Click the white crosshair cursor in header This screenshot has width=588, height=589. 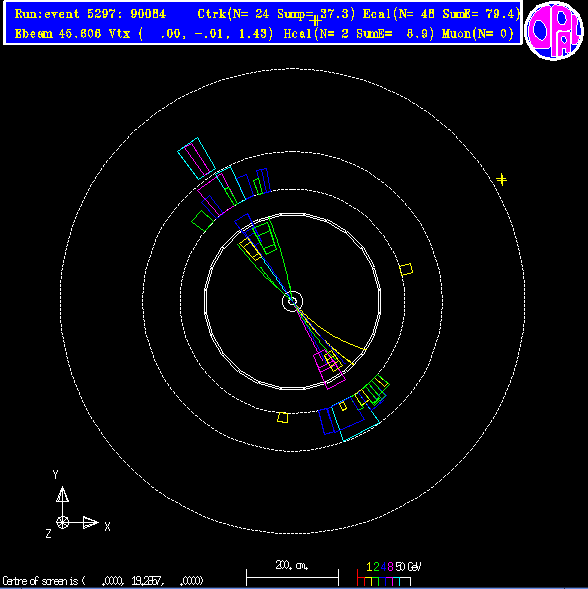tap(316, 20)
